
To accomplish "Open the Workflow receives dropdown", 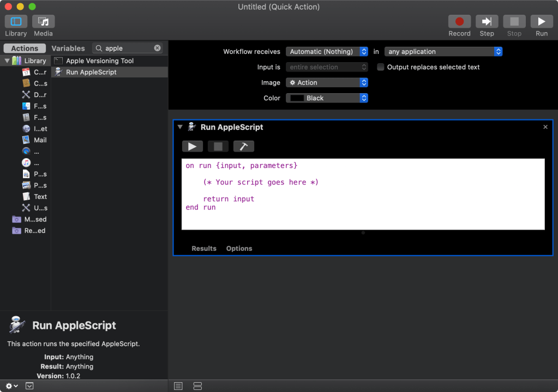I will pos(327,51).
